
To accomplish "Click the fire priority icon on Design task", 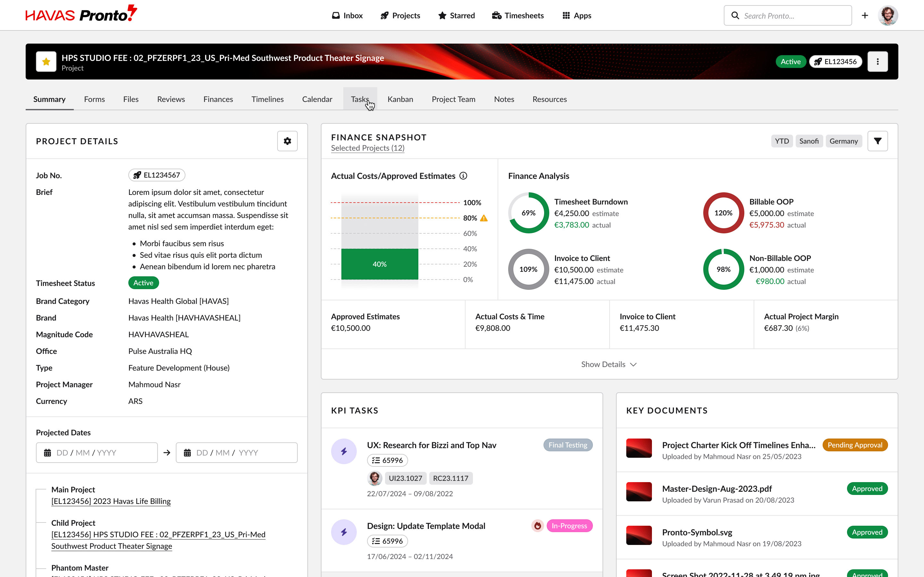I will [537, 526].
